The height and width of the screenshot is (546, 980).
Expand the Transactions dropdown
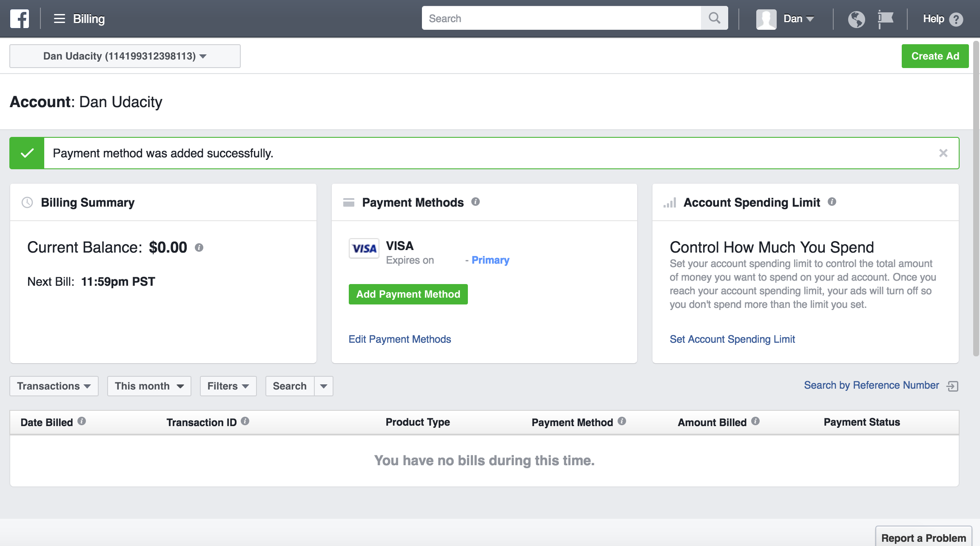point(54,386)
